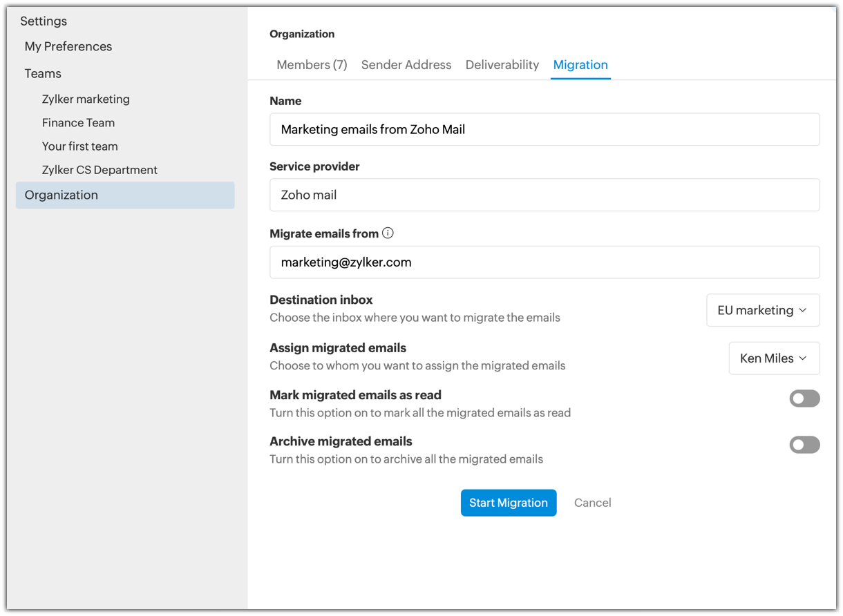Switch to the Members tab
Screen dimensions: 843x616
[x=312, y=65]
